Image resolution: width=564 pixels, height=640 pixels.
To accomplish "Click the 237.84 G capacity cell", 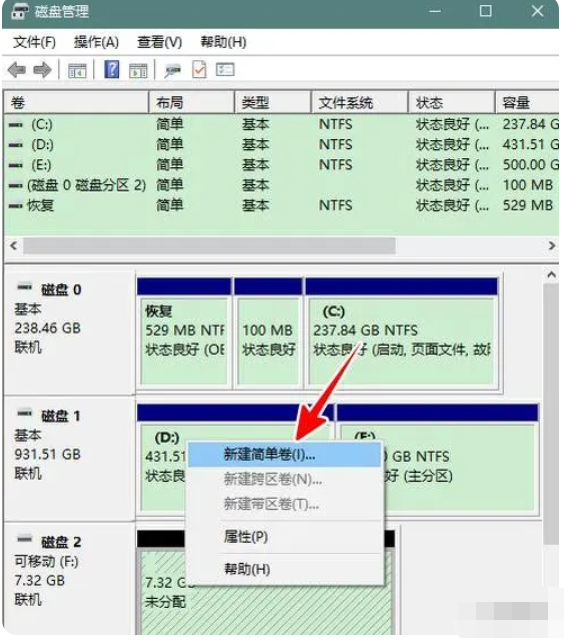I will coord(530,124).
